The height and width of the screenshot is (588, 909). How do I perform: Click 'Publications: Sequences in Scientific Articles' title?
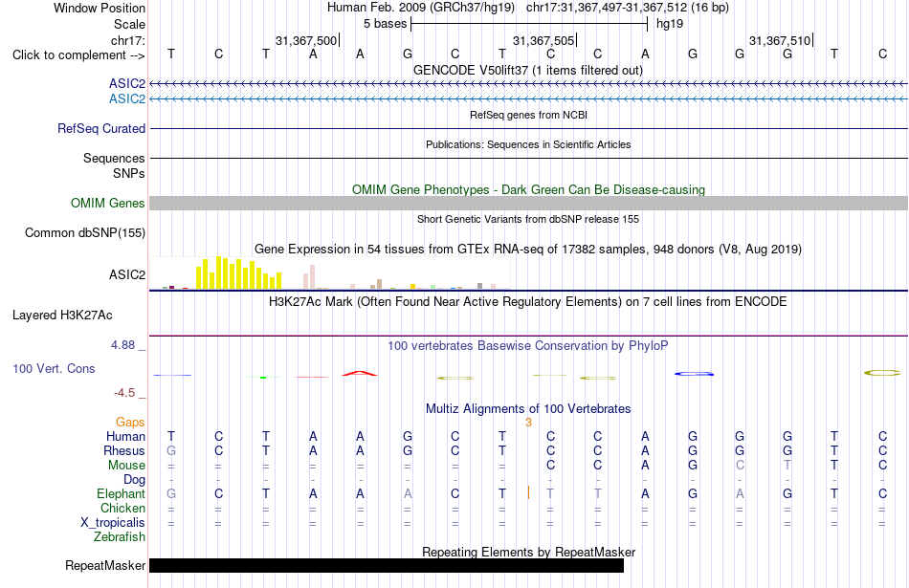(x=528, y=144)
